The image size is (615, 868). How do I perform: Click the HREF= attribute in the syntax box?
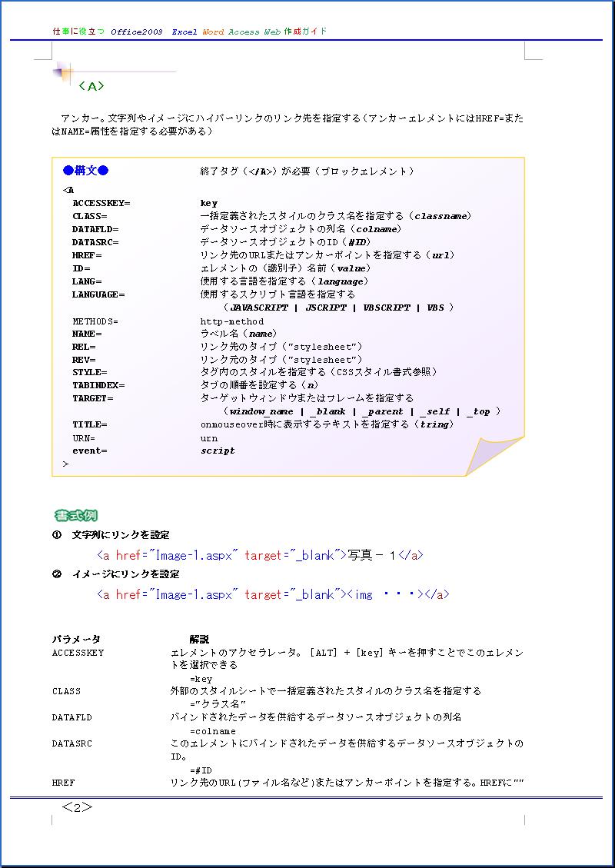pyautogui.click(x=87, y=255)
